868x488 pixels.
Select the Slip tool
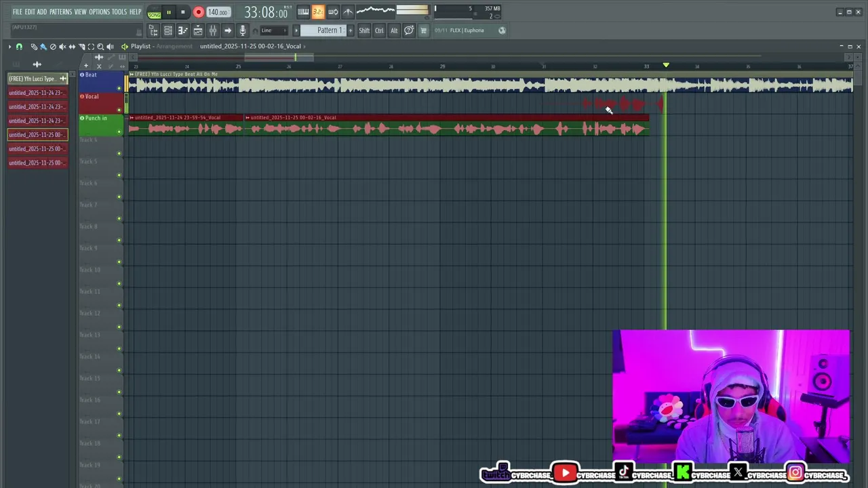(72, 47)
